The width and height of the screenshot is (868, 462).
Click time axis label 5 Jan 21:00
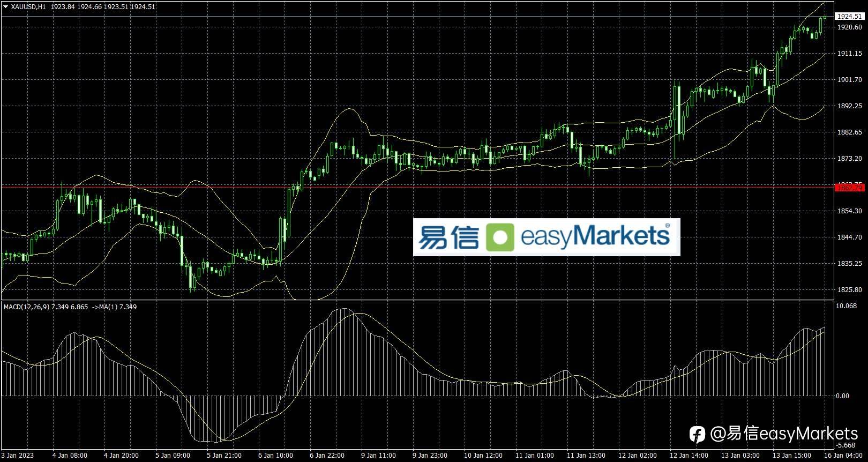tap(224, 456)
